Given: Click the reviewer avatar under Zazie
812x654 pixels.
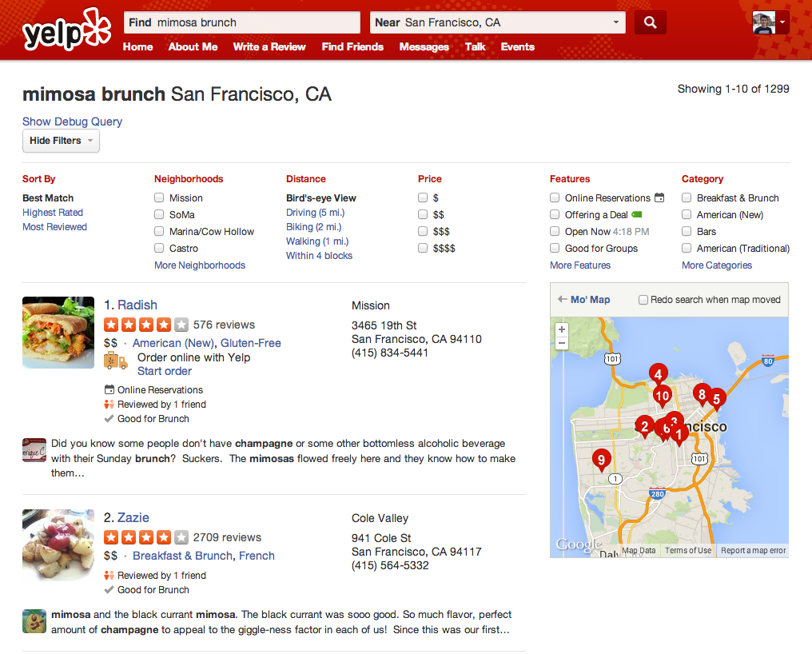Looking at the screenshot, I should coord(34,621).
